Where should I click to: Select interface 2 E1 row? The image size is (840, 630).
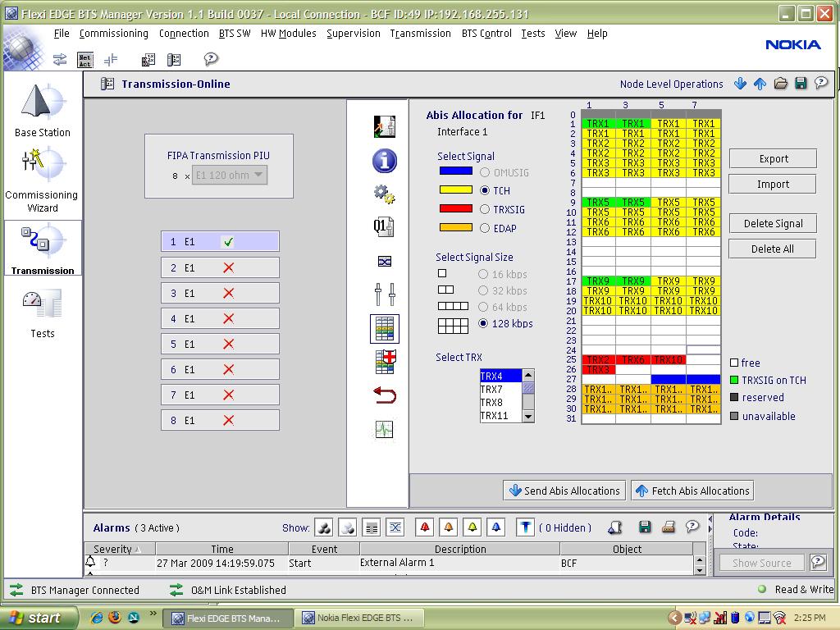(220, 267)
